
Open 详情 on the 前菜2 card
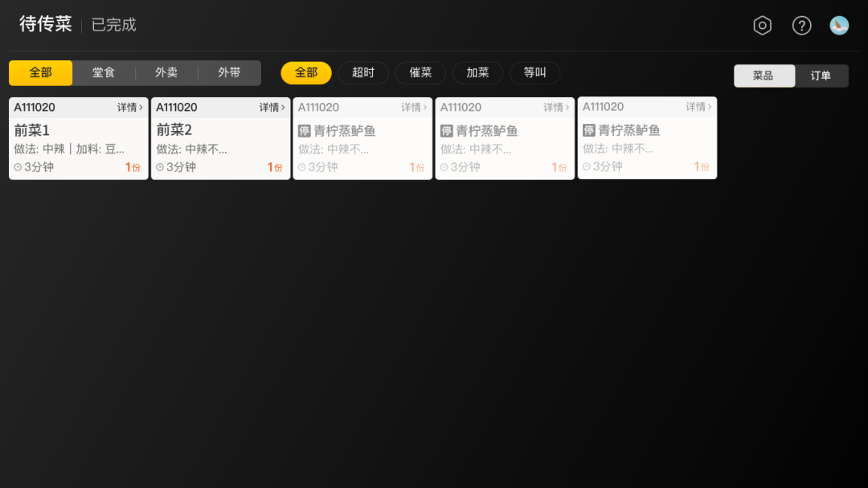click(272, 108)
